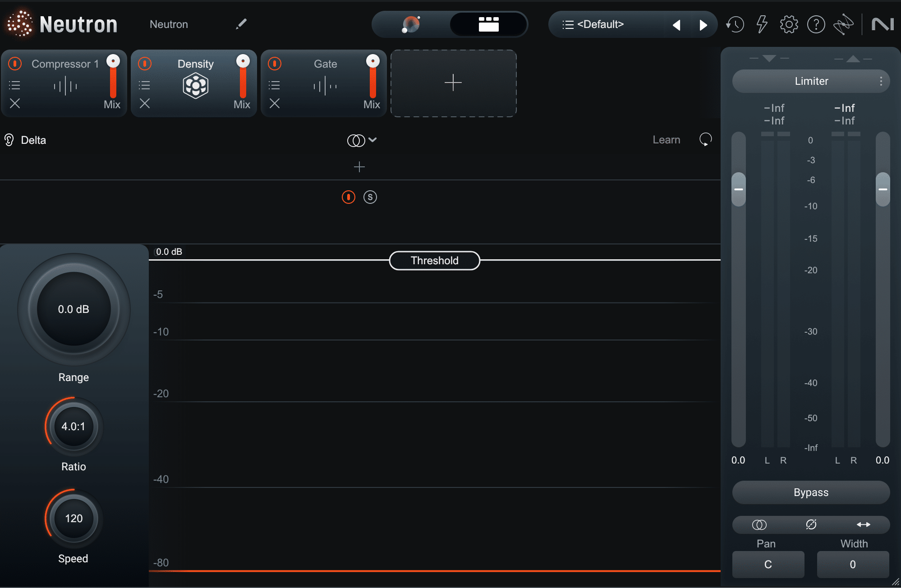Toggle the Delta listening mode

click(10, 138)
